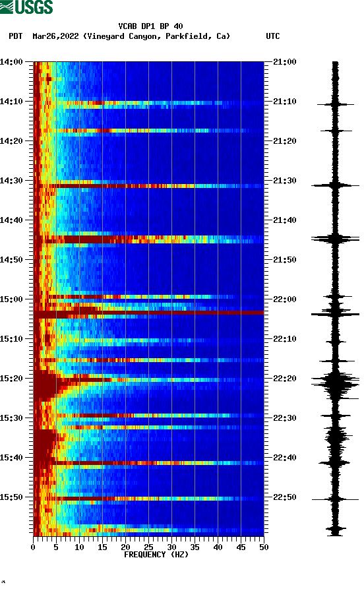Click the 14:10 PDT time label
This screenshot has height=589, width=364.
[11, 102]
